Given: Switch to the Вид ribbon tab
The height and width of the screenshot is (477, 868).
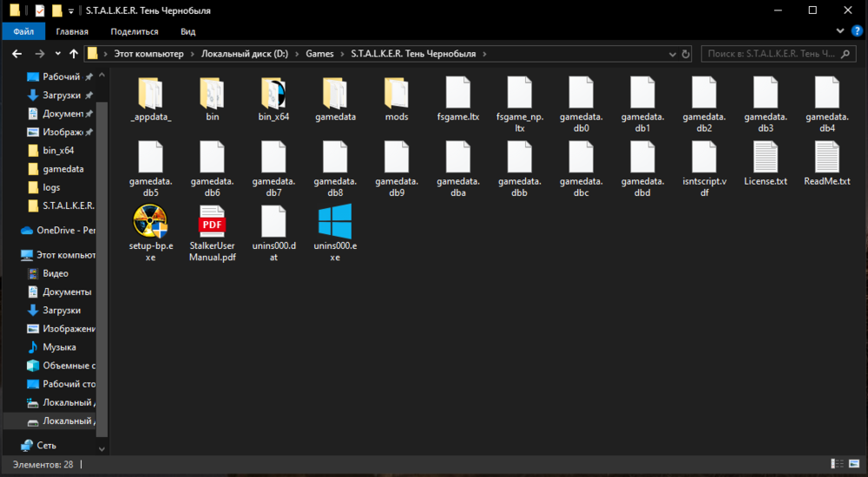Looking at the screenshot, I should point(187,31).
